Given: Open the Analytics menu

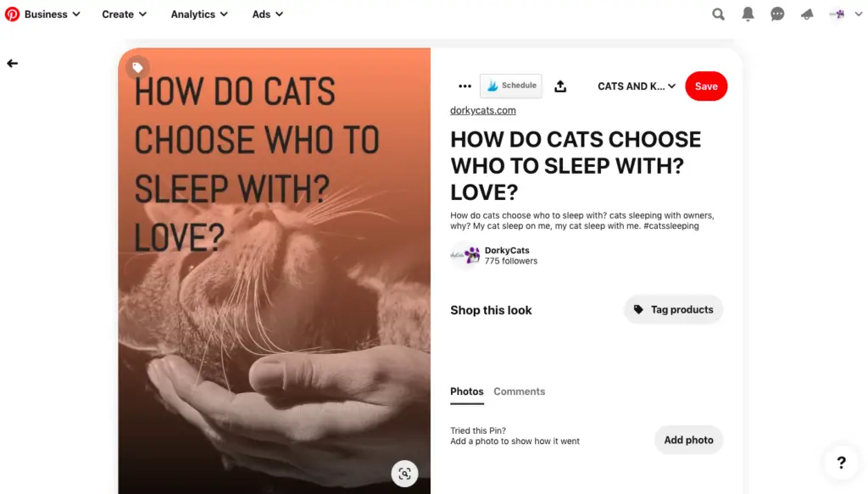Looking at the screenshot, I should pyautogui.click(x=199, y=14).
